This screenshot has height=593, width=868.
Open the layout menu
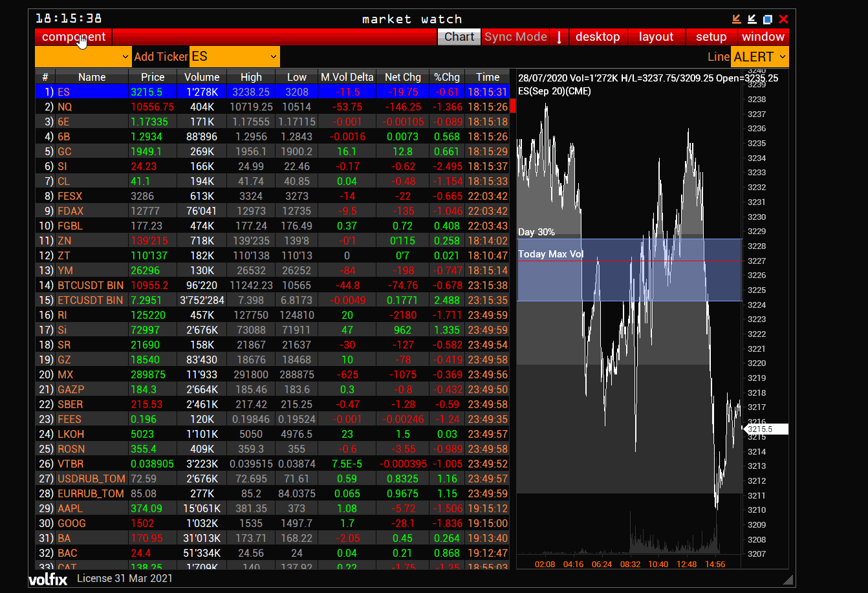656,37
